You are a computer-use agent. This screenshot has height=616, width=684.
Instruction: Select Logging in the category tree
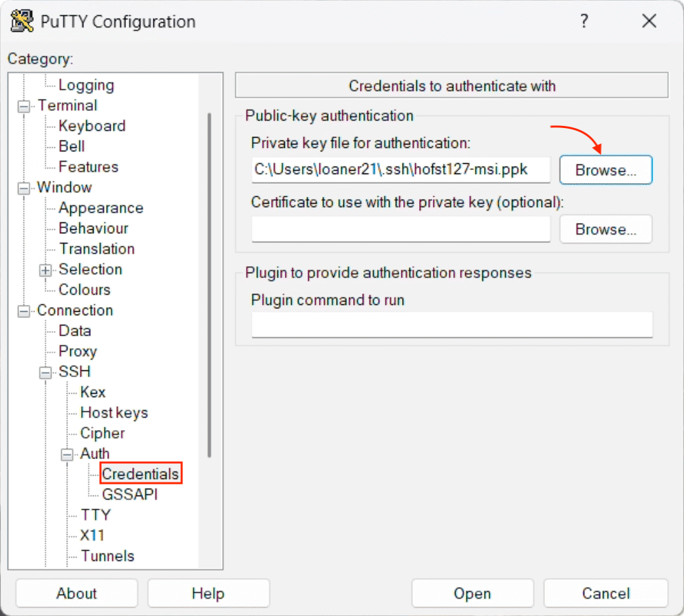click(x=86, y=85)
